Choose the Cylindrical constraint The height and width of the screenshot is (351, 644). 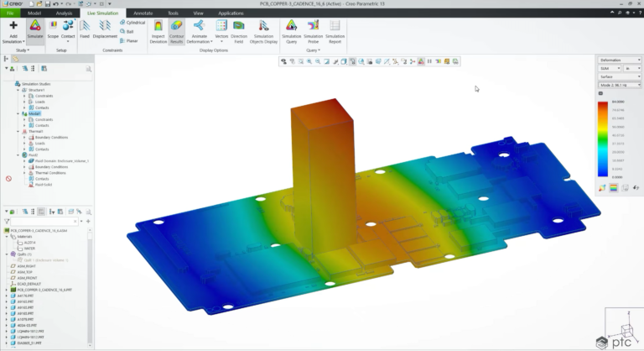(132, 22)
